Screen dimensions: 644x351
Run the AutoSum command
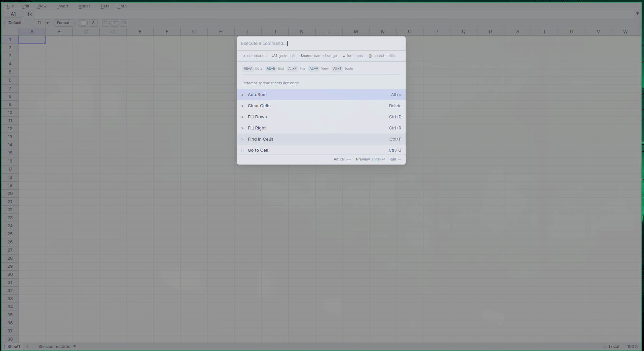(x=321, y=95)
